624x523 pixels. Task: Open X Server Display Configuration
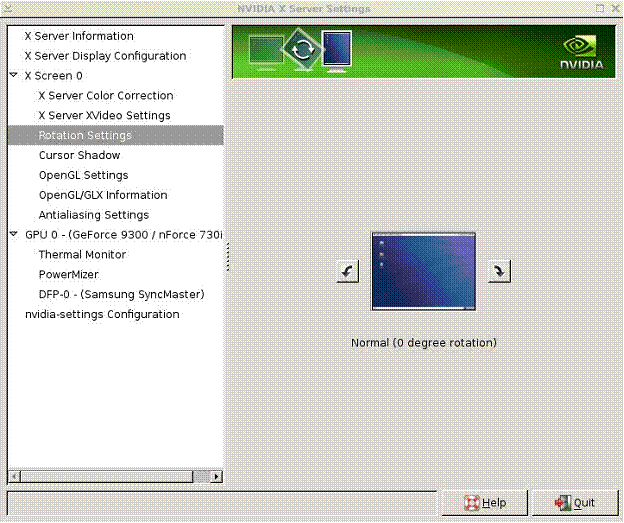(x=105, y=56)
